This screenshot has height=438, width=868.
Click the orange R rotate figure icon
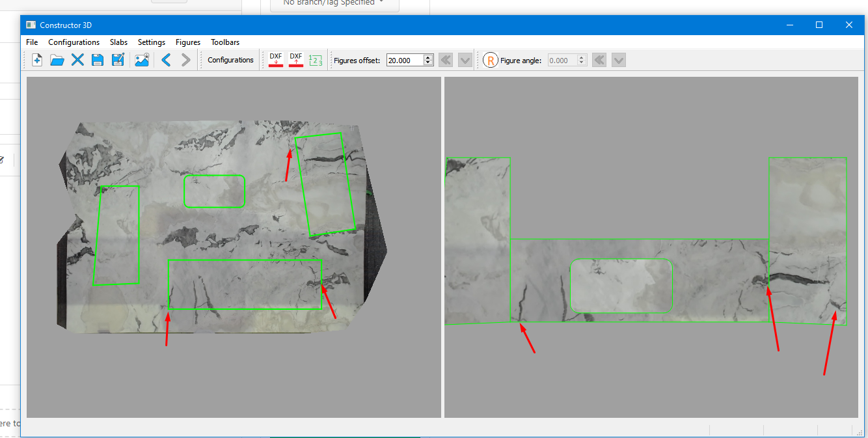(x=490, y=61)
